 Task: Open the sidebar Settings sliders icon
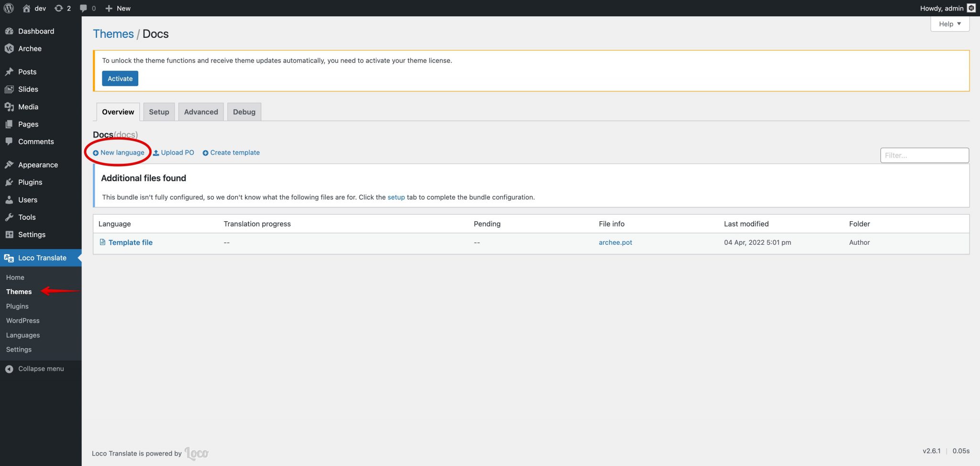9,235
